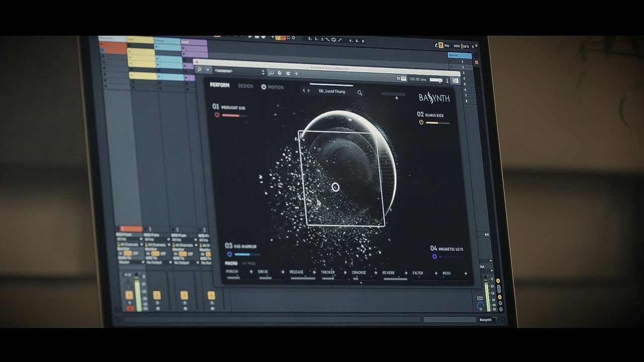
Task: Adjust the REVERB macro slider
Action: click(x=394, y=278)
